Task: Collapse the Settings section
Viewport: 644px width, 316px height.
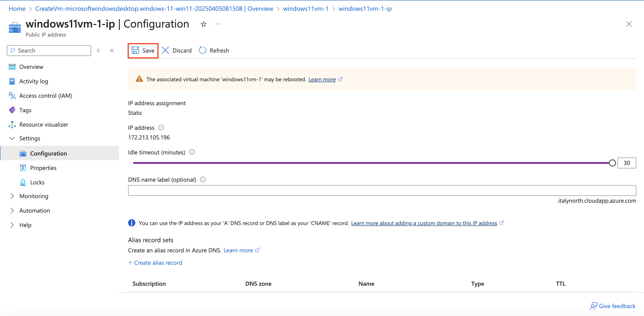Action: click(x=12, y=138)
